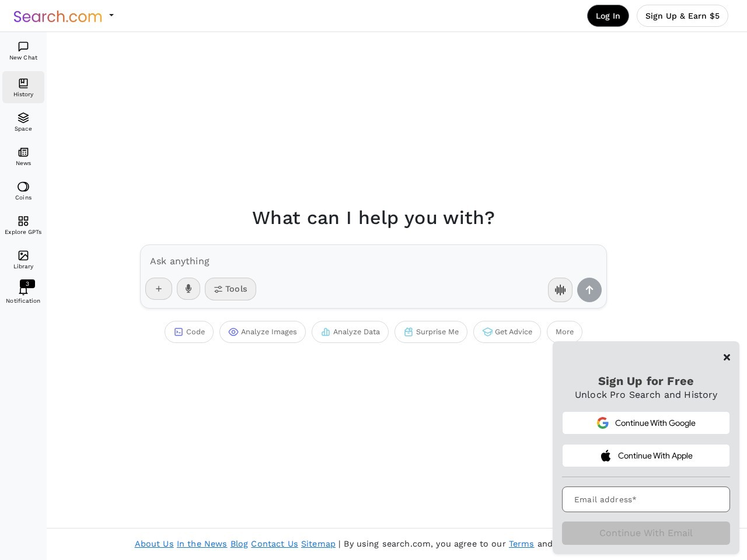Open the About Us footer link

(x=154, y=544)
